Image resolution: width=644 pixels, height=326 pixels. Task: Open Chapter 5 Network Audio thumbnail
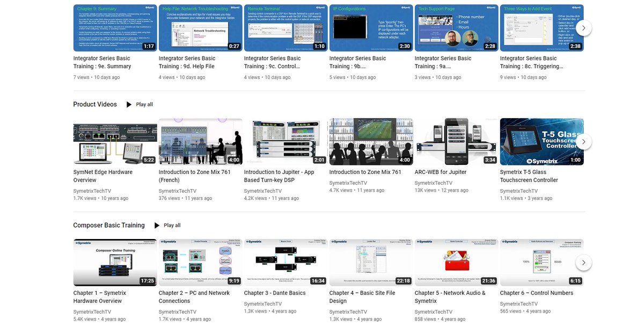457,263
